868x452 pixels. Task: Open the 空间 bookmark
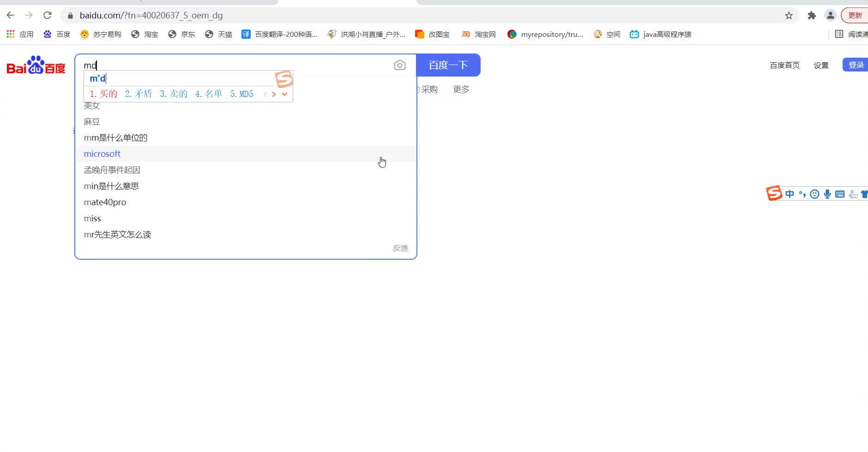(x=607, y=34)
